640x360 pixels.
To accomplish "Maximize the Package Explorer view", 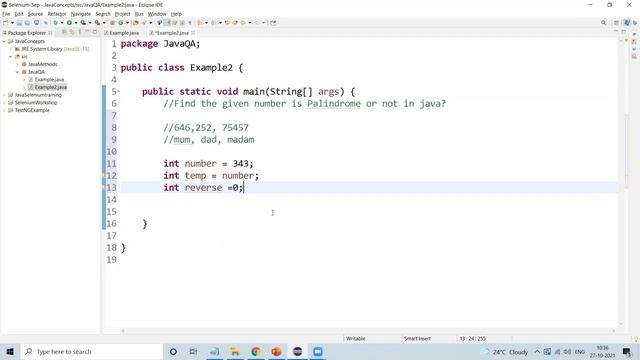I will click(95, 32).
